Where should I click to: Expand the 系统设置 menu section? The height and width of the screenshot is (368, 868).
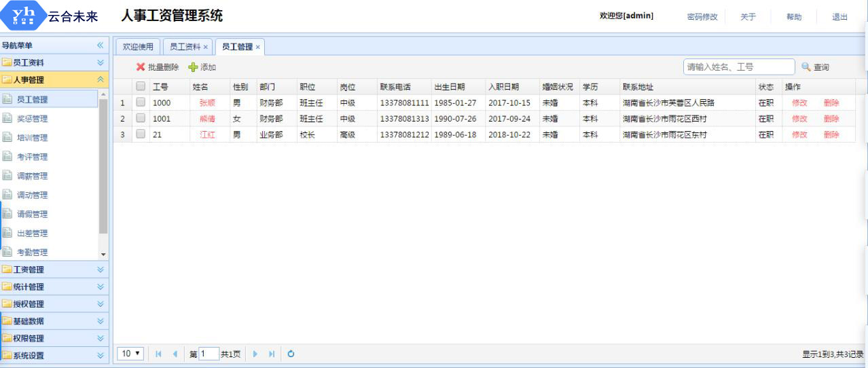pyautogui.click(x=54, y=355)
